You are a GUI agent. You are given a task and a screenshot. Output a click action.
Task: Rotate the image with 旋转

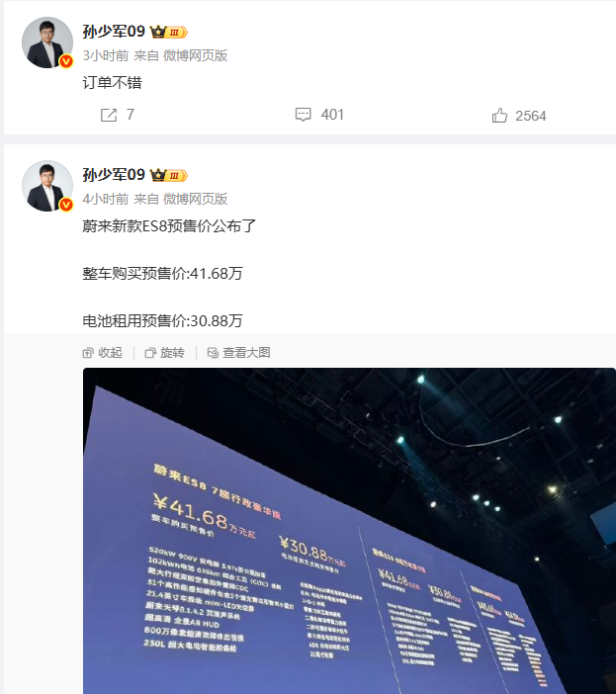(x=164, y=353)
